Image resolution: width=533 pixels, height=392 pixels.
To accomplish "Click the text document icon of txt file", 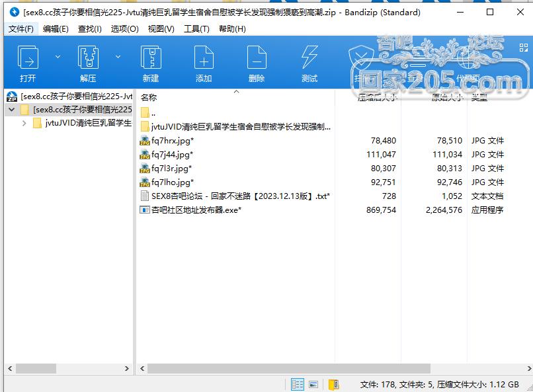I will point(145,196).
